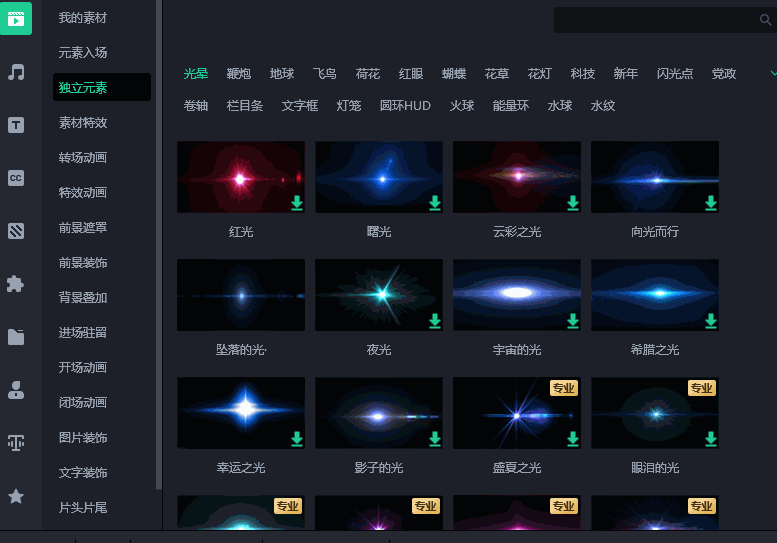The height and width of the screenshot is (543, 777).
Task: Download the 云彩之光 effect
Action: click(x=573, y=203)
